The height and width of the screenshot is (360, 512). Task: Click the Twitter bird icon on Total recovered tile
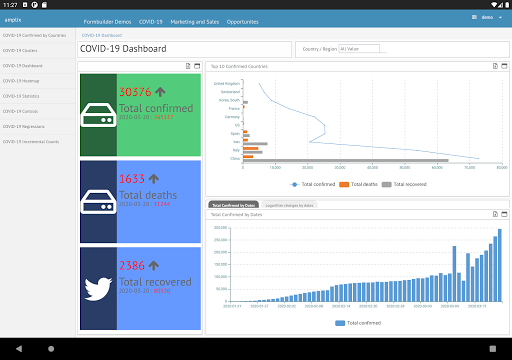(x=98, y=289)
